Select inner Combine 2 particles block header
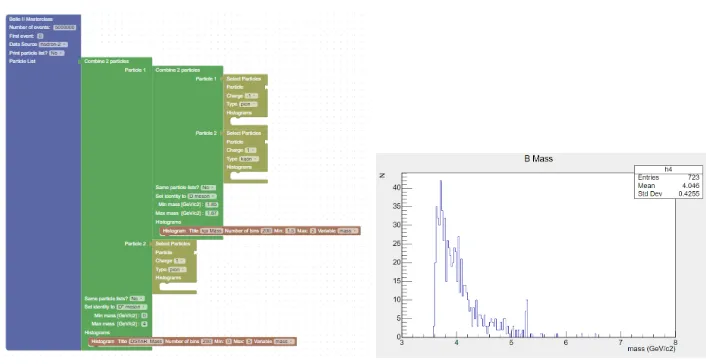 tap(177, 70)
